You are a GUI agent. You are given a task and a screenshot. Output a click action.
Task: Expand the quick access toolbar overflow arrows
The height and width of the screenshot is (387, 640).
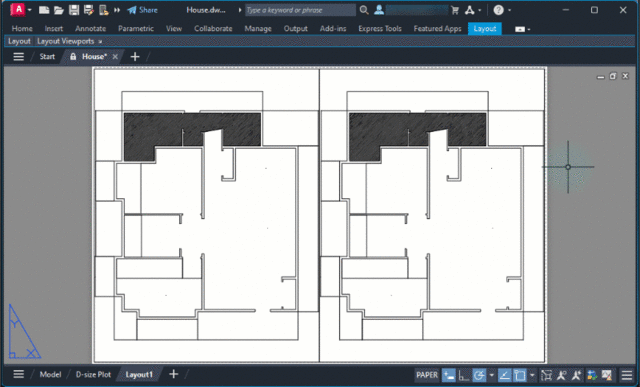pos(117,10)
